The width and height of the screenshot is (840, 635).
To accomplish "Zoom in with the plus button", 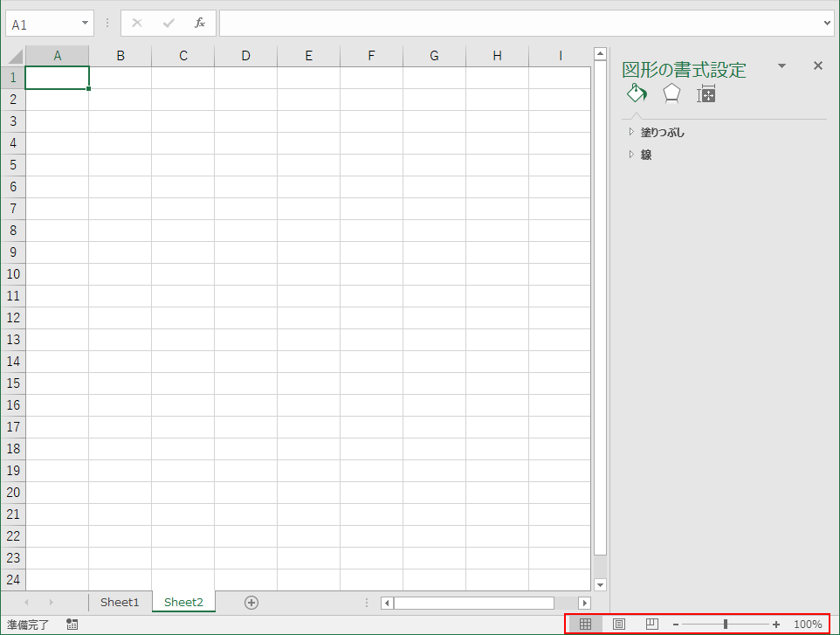I will (775, 625).
